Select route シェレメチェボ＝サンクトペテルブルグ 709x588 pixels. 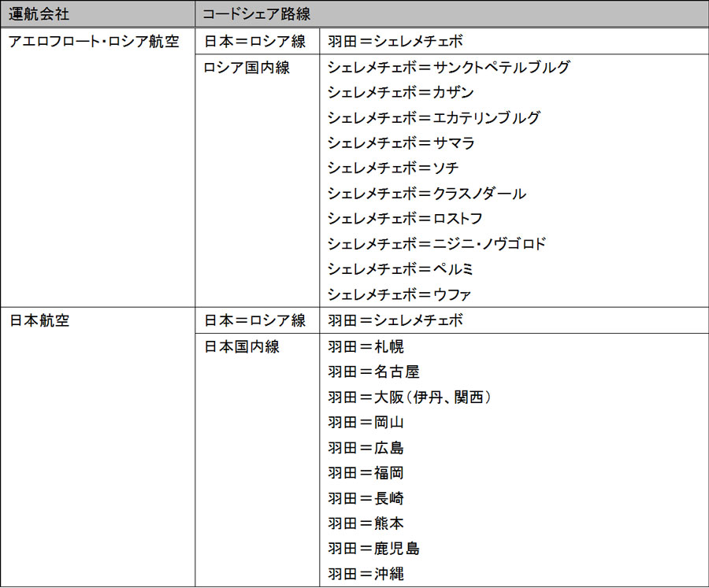tap(448, 68)
